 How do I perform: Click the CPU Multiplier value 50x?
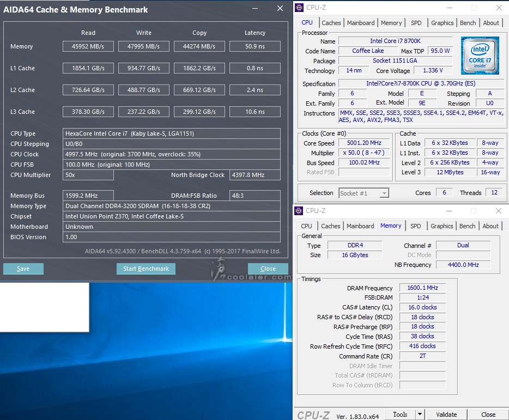tap(88, 175)
